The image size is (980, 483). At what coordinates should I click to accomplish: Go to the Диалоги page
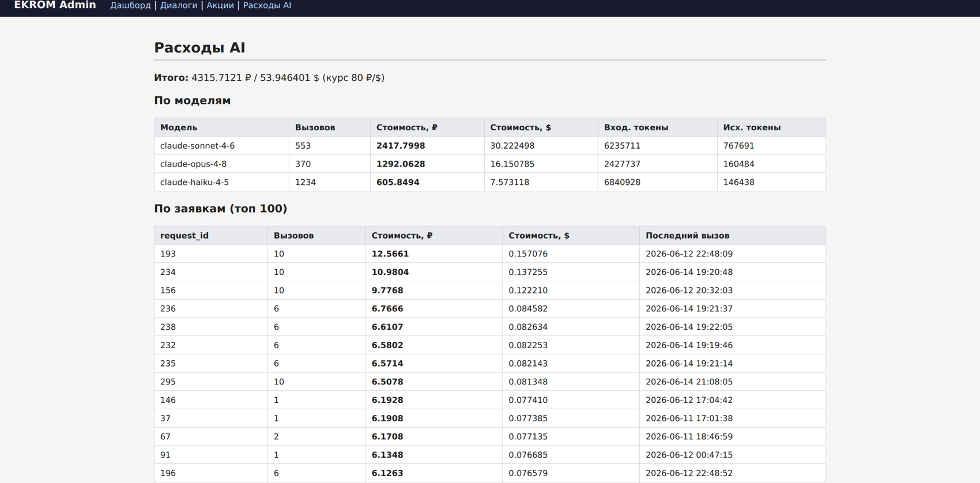click(179, 5)
